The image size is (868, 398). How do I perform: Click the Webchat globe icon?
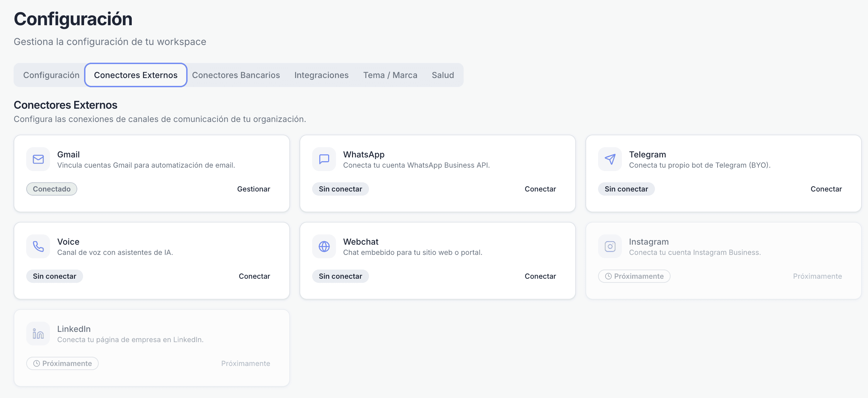[324, 246]
